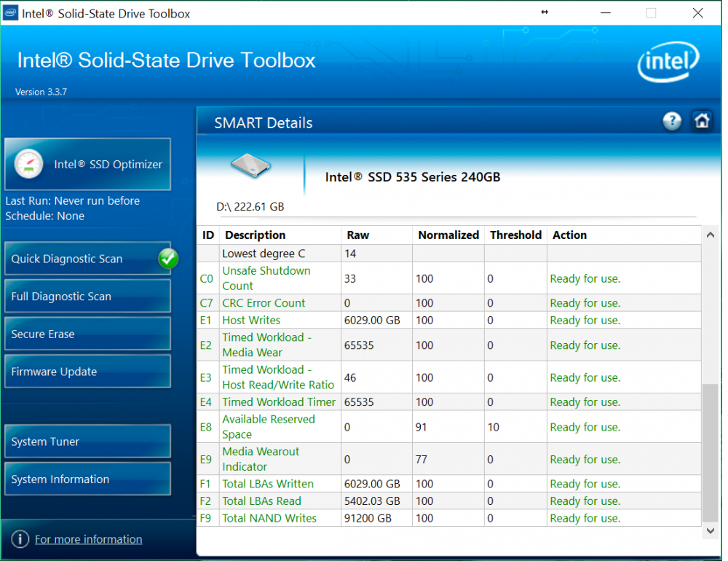The height and width of the screenshot is (561, 728).
Task: Go to home via house icon
Action: (x=701, y=122)
